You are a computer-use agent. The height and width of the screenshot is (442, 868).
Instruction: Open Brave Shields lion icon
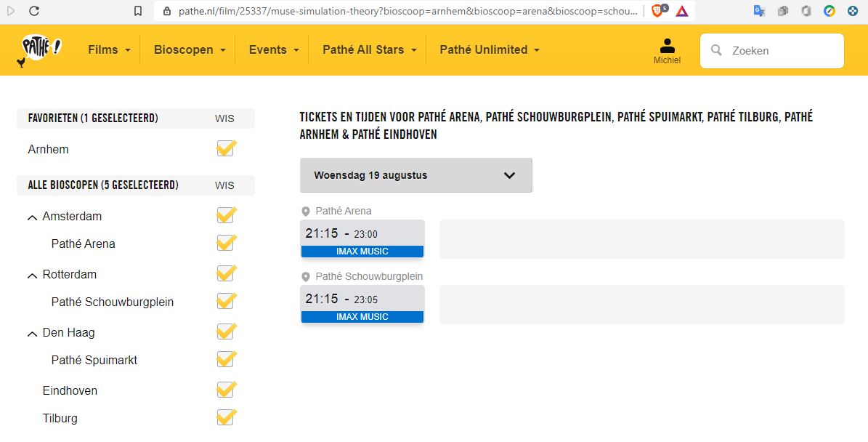pos(657,10)
